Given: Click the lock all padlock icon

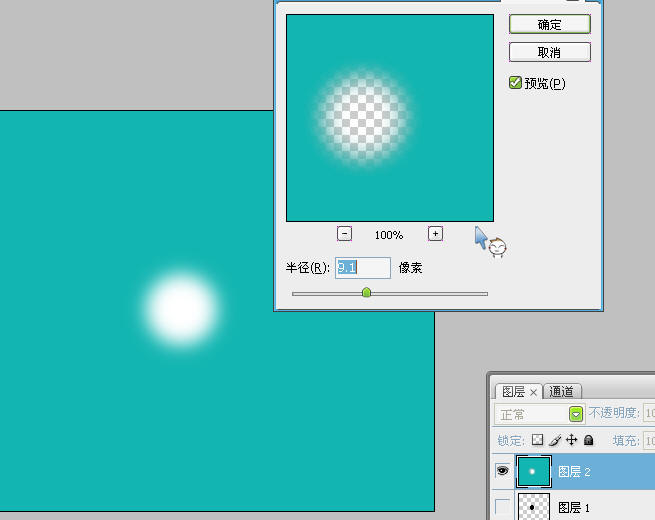Looking at the screenshot, I should pyautogui.click(x=588, y=440).
